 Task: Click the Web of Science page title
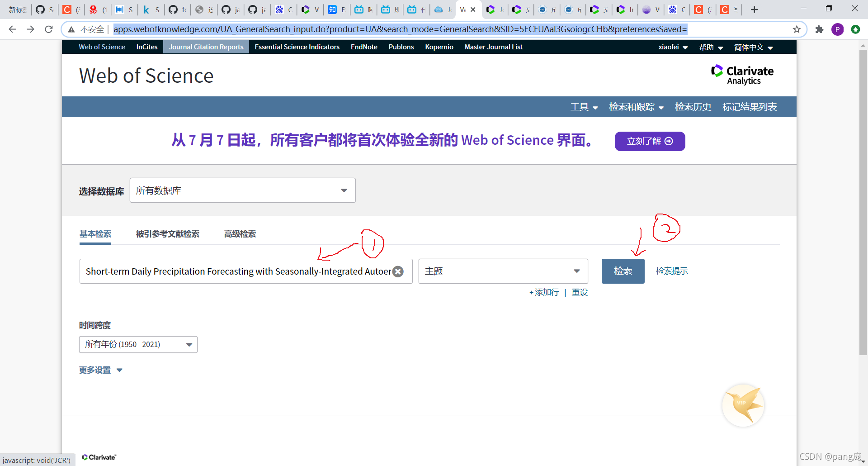coord(146,76)
